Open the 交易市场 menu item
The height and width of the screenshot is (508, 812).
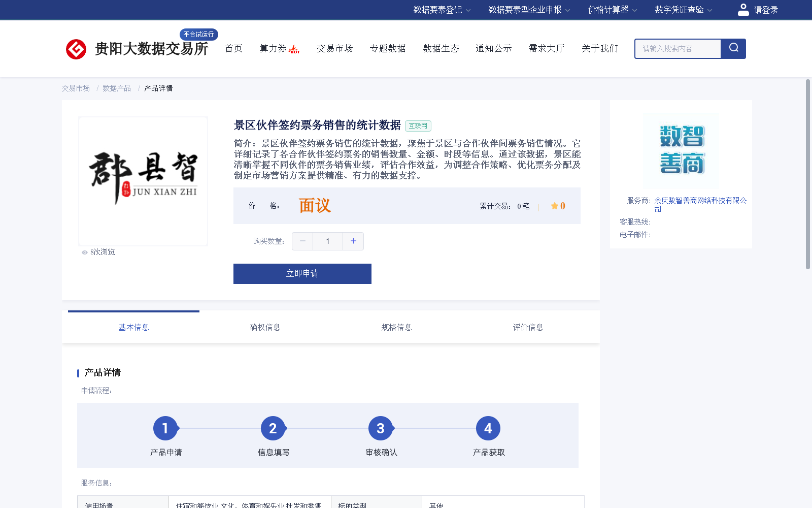pyautogui.click(x=335, y=49)
